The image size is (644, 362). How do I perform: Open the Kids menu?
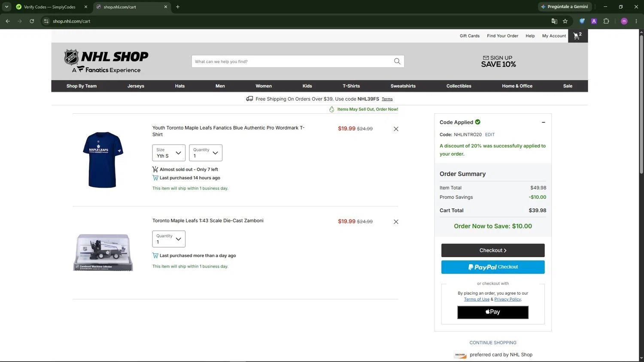[x=307, y=86]
